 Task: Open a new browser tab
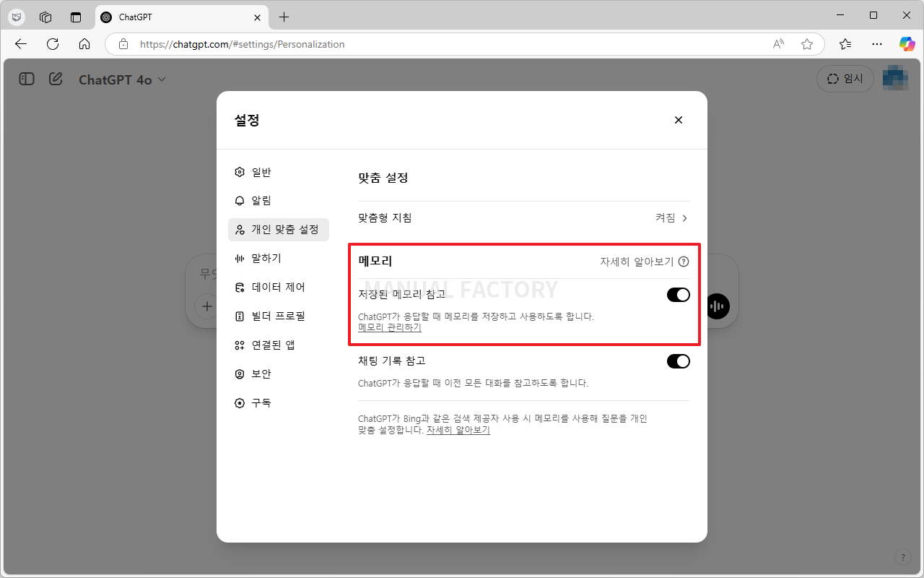[284, 17]
